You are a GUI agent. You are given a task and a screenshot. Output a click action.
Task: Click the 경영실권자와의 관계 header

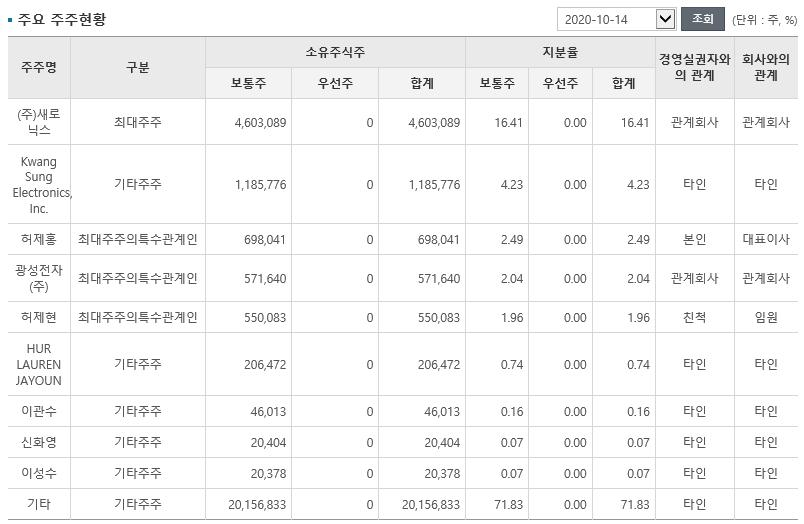pyautogui.click(x=694, y=67)
